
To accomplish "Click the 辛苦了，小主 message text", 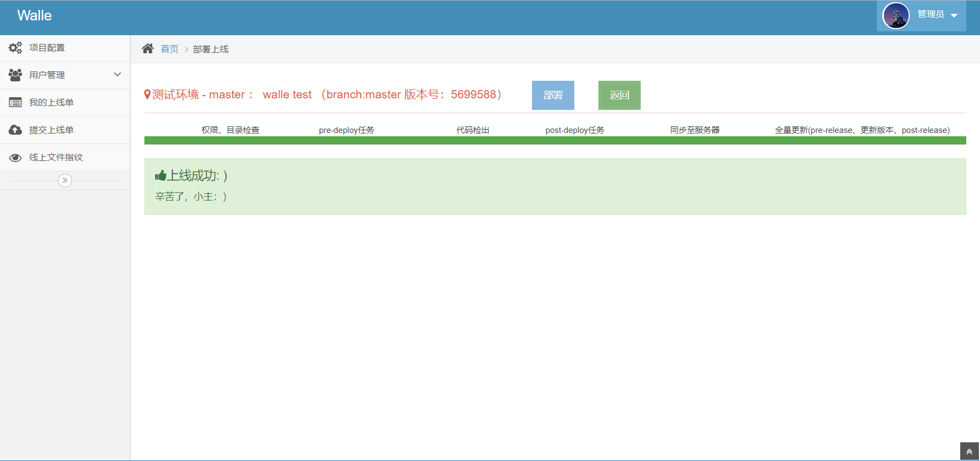I will coord(191,196).
